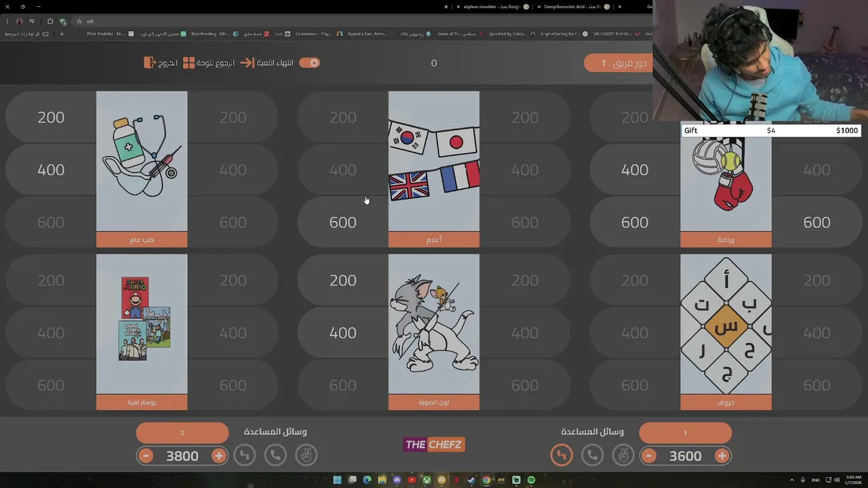Click the دور فريق : 1 turn pill

pos(618,63)
